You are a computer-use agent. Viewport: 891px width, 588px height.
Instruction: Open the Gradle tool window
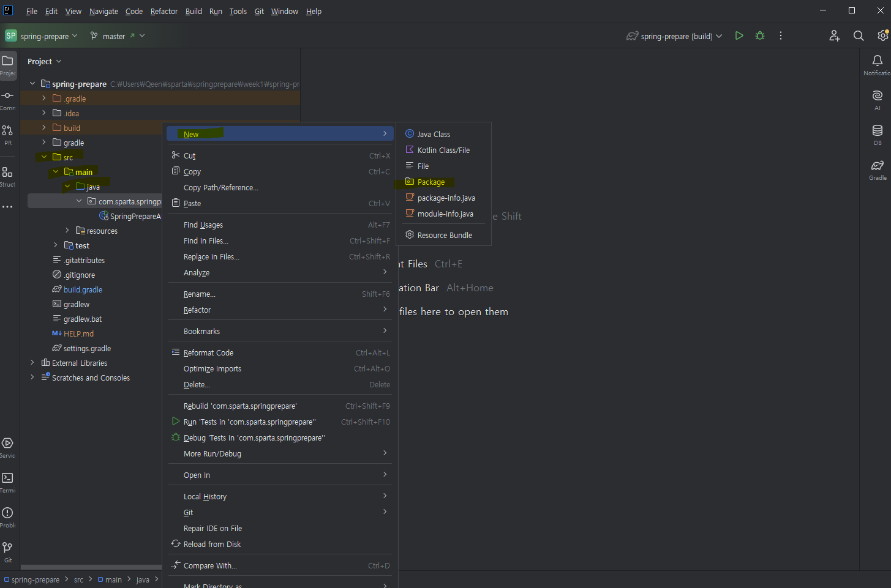tap(878, 165)
